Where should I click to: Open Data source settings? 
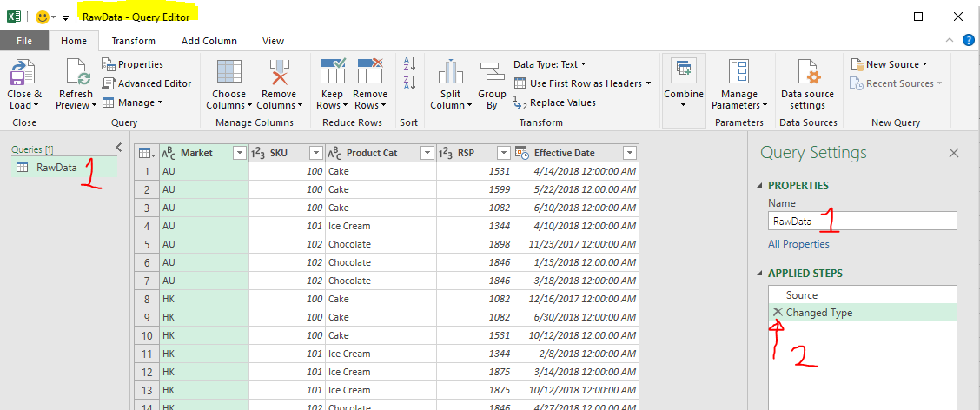[x=807, y=74]
